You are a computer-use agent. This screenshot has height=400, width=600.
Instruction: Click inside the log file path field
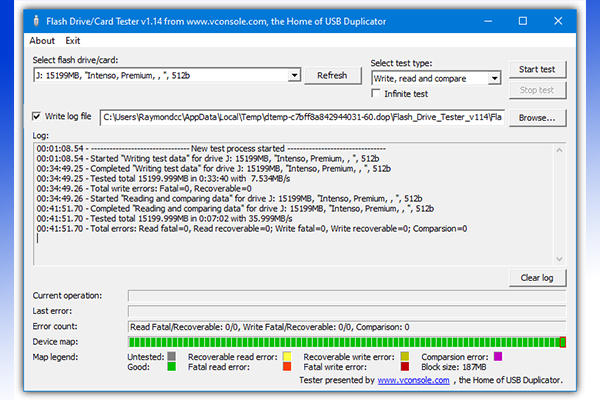(300, 117)
